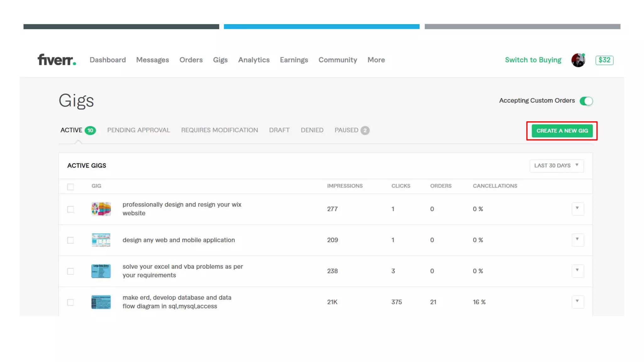
Task: Click the Fiverr logo
Action: [57, 60]
